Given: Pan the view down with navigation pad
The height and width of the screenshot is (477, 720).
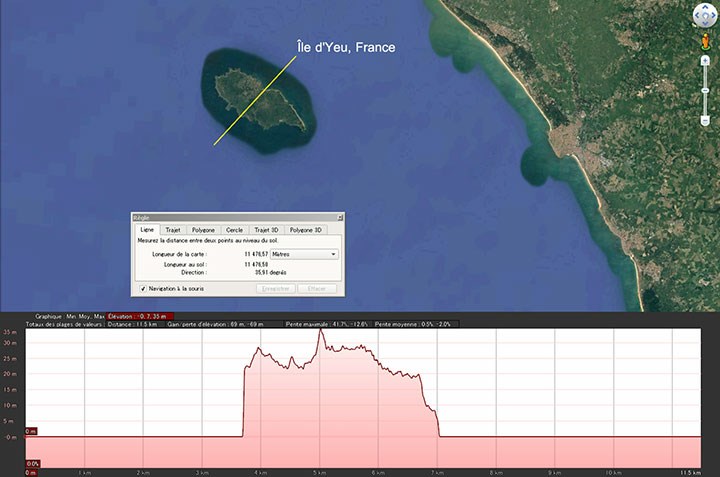Looking at the screenshot, I should [705, 23].
